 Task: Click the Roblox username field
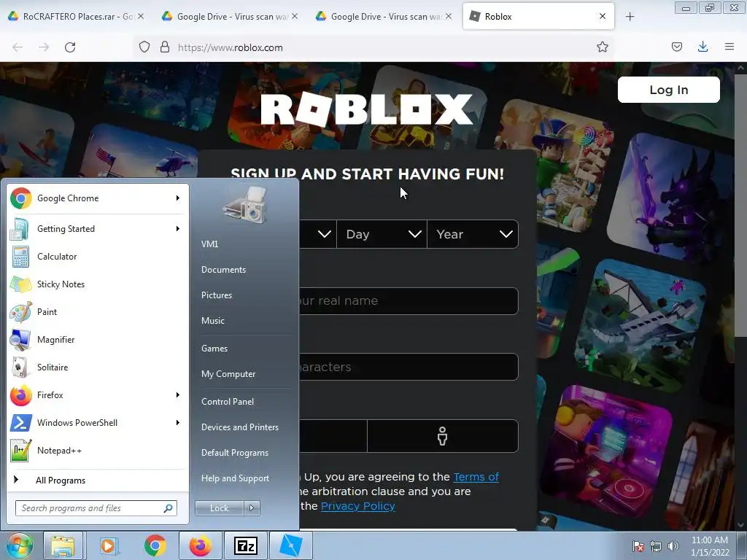click(409, 301)
